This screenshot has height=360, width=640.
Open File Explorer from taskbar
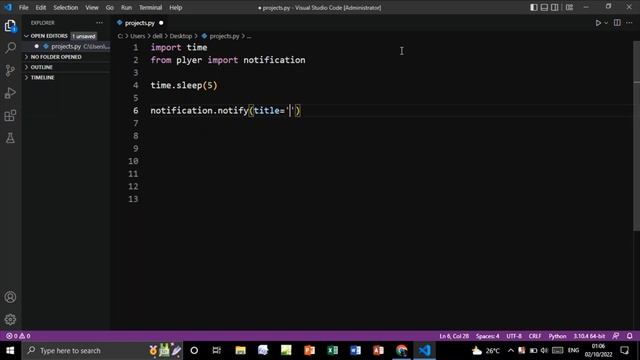click(x=240, y=350)
